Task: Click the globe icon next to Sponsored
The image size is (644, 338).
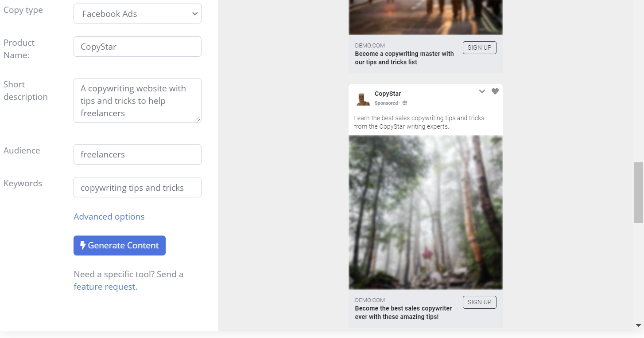Action: tap(405, 102)
